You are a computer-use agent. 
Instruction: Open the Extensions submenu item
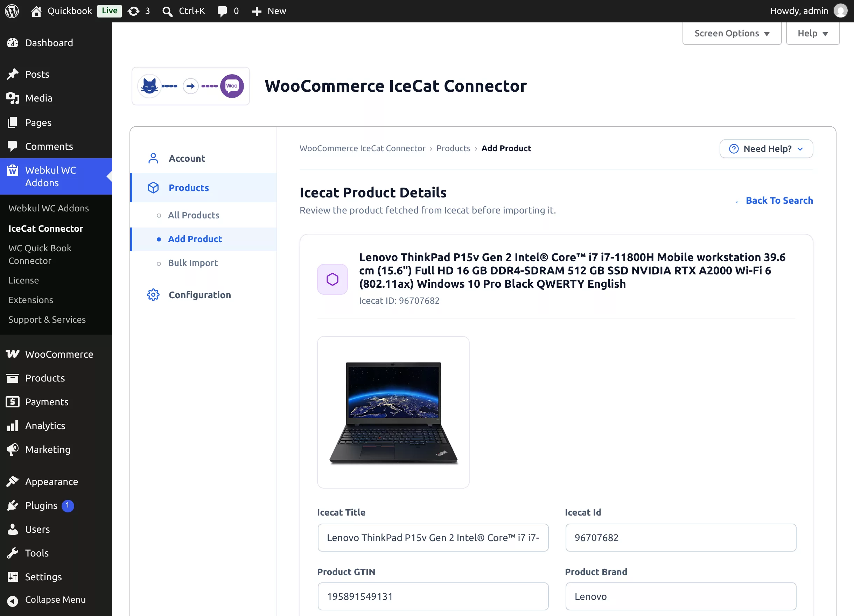[30, 300]
